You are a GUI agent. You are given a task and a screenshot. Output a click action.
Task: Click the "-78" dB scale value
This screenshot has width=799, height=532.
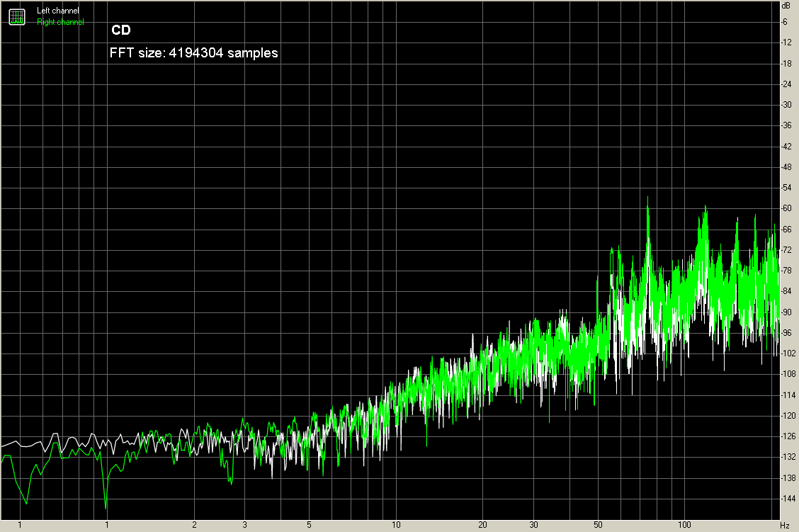pyautogui.click(x=786, y=271)
